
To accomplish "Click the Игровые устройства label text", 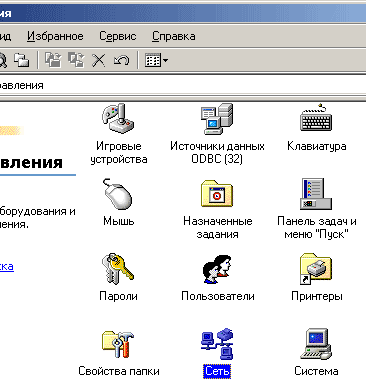I will click(x=118, y=153).
